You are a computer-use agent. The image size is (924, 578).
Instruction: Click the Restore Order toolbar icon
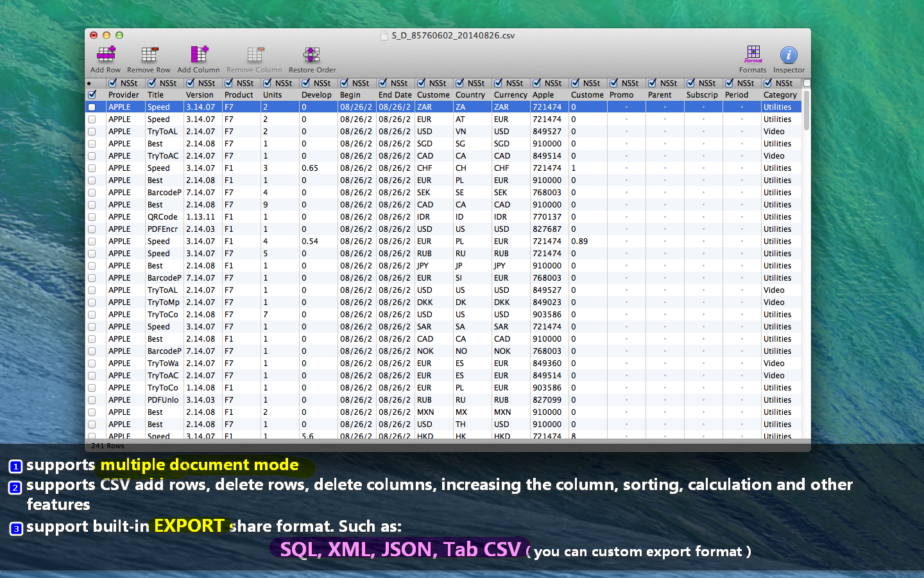click(312, 55)
